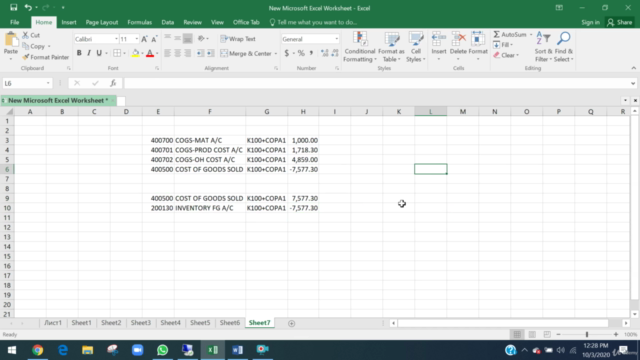Increase decimal places
The image size is (640, 360).
pyautogui.click(x=324, y=53)
